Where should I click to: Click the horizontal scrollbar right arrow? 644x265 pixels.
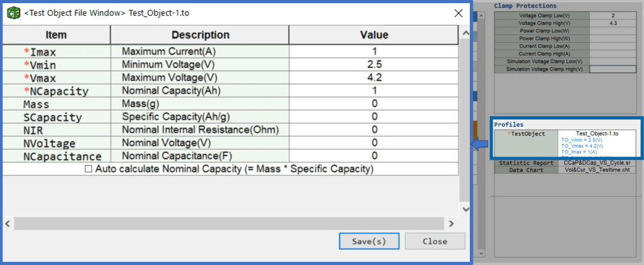452,223
